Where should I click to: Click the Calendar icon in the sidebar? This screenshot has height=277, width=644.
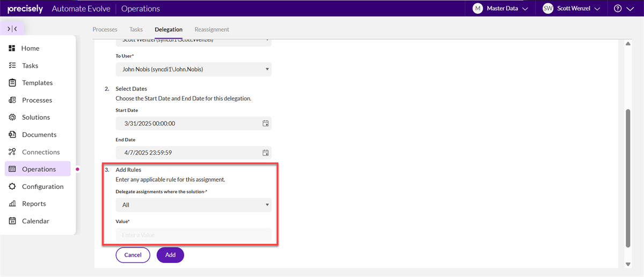[12, 221]
